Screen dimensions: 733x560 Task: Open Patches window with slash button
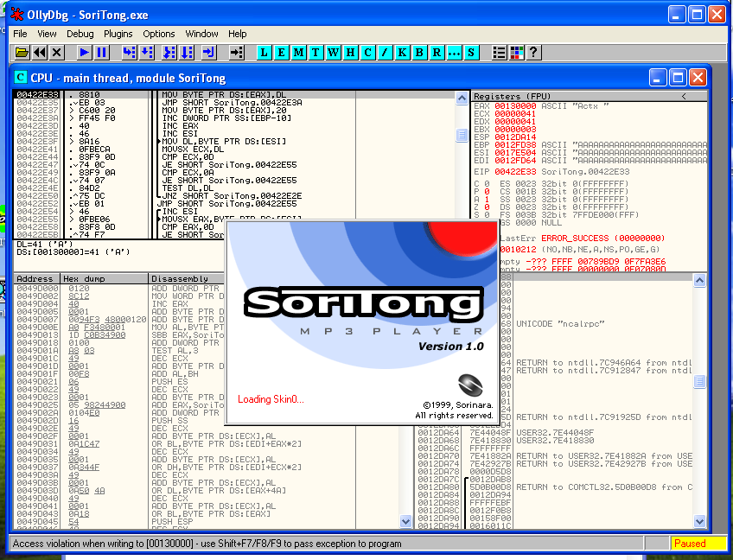(x=385, y=53)
